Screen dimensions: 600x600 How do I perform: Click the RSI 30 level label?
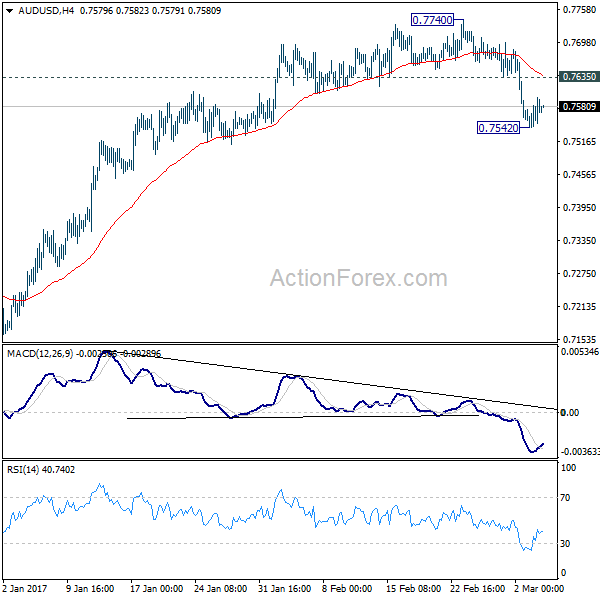[x=566, y=543]
